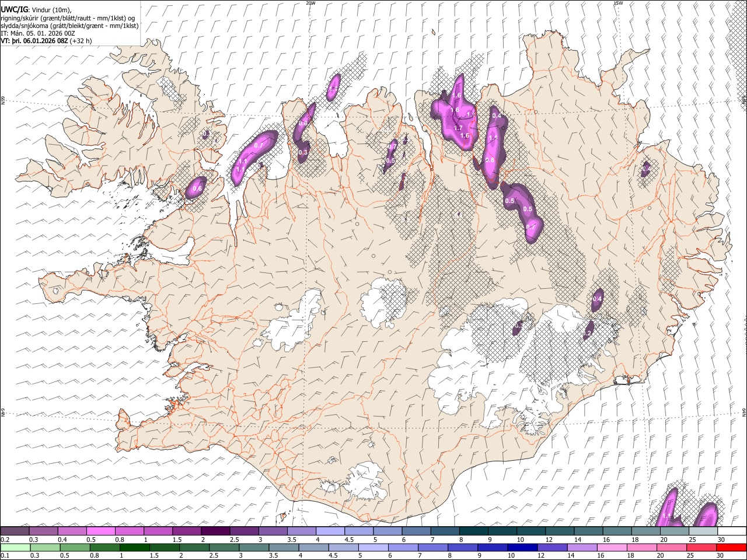Screen dimensions: 747x560
Task: Select the 25–30 red-pink swatch in the lower scale
Action: [x=701, y=547]
